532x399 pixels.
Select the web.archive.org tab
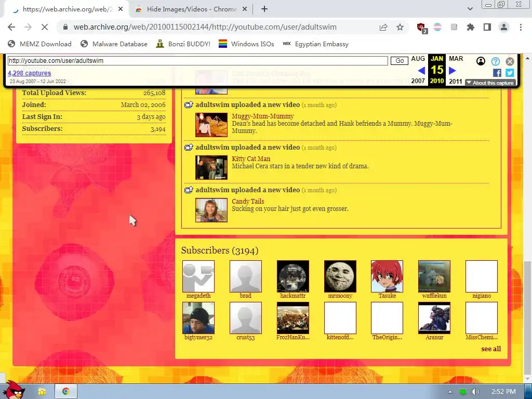(x=67, y=9)
